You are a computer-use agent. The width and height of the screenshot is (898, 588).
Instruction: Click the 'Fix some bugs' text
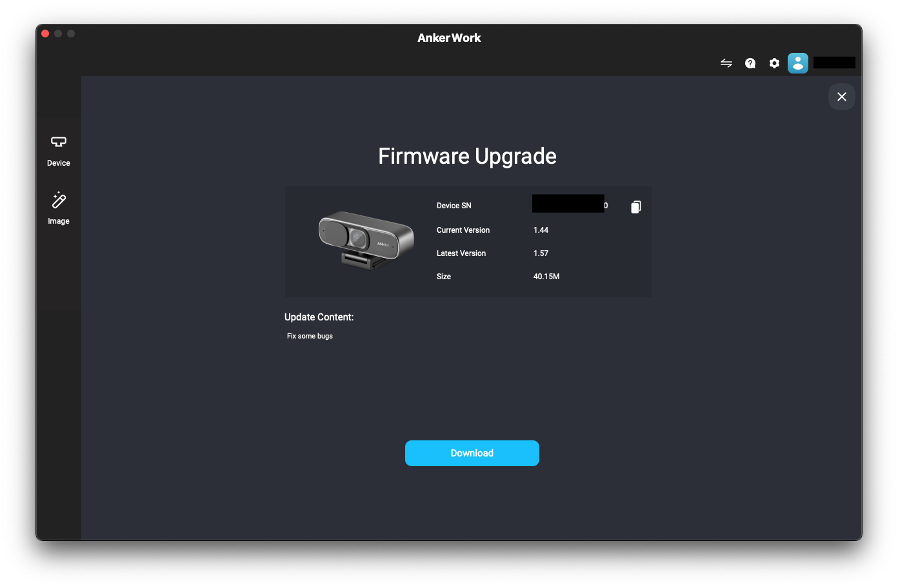point(310,336)
